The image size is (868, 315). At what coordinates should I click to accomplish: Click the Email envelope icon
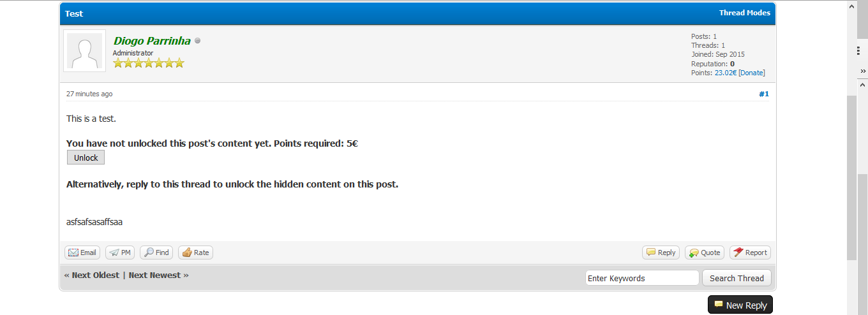(x=73, y=253)
